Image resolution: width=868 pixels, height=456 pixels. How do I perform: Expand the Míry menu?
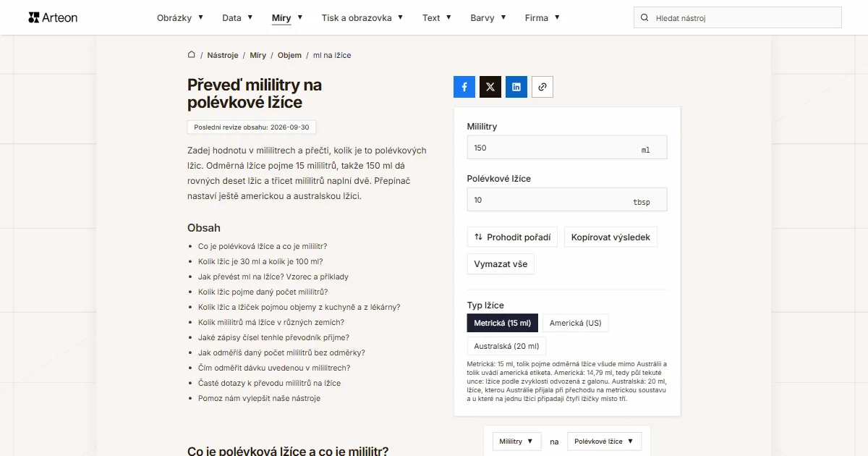click(287, 18)
